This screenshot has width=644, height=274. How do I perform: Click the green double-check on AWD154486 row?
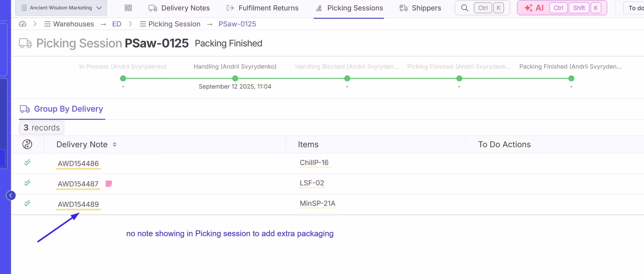click(x=27, y=162)
